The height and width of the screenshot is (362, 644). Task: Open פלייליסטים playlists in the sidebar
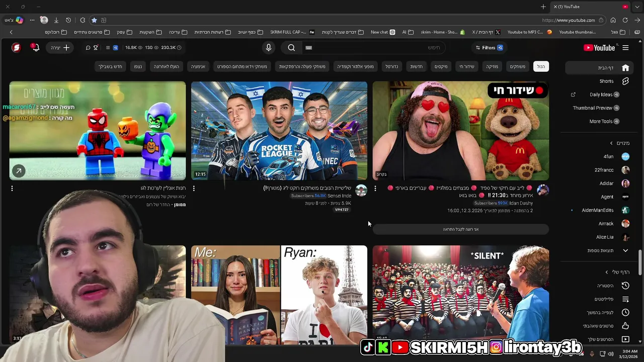(x=599, y=299)
